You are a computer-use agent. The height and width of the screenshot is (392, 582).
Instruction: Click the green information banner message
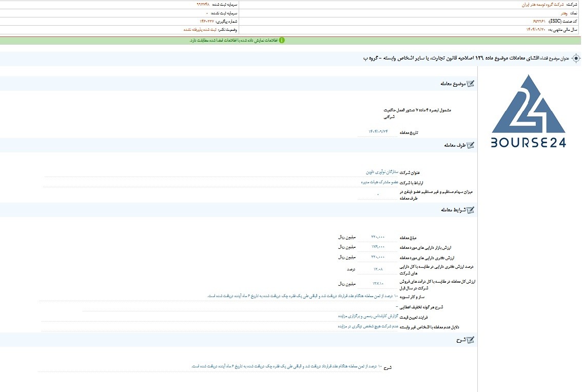click(x=234, y=40)
